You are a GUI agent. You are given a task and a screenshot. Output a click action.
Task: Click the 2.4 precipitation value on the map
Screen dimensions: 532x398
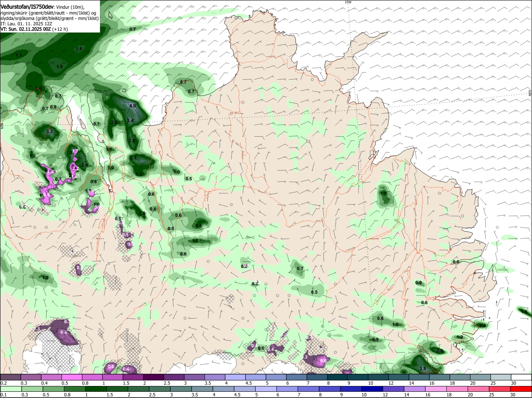click(x=85, y=165)
